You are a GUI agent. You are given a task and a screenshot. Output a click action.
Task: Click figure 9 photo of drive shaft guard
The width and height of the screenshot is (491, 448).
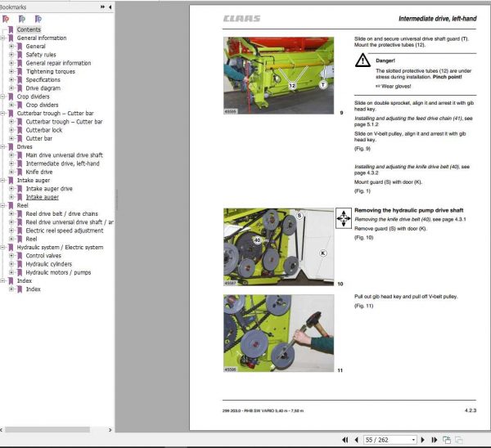278,75
